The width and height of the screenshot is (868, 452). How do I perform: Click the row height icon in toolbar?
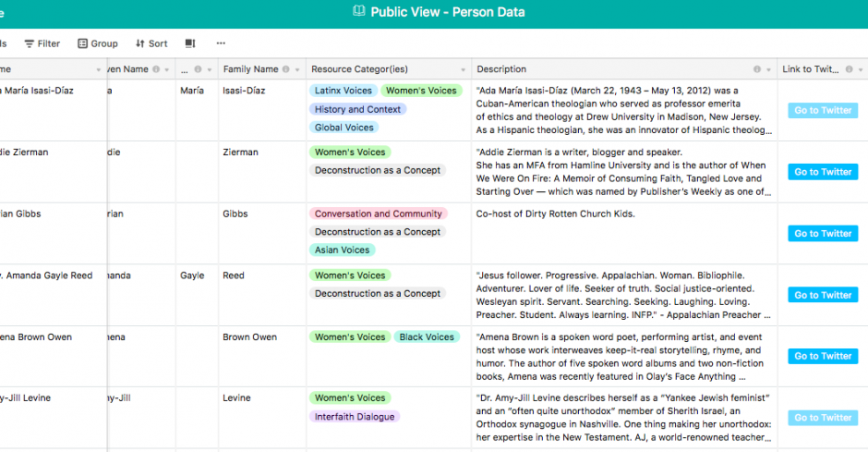click(190, 43)
